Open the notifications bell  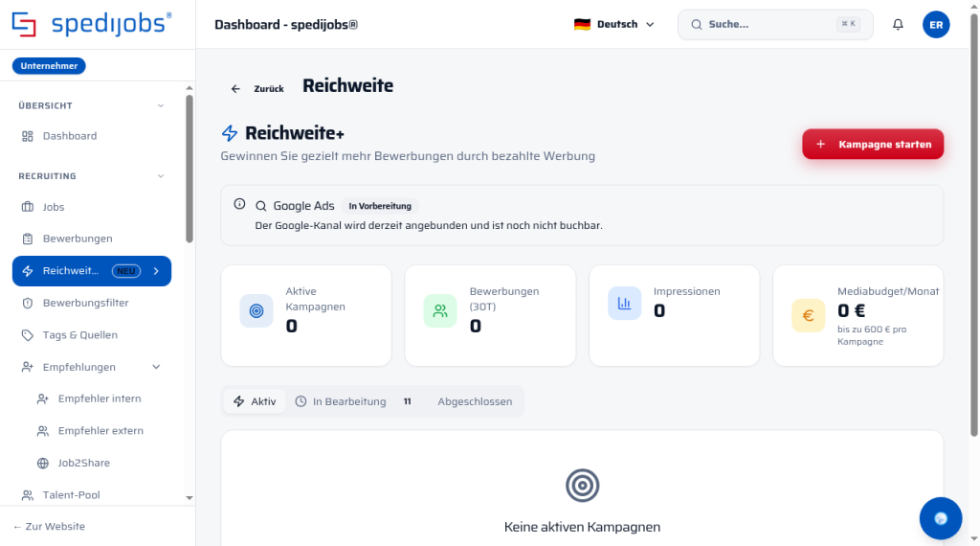point(898,24)
